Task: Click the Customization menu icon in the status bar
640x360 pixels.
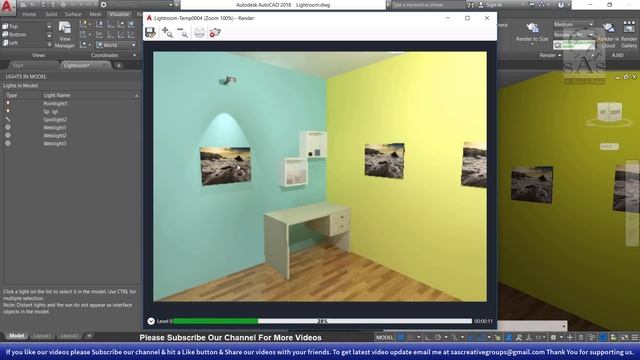Action: coord(635,338)
